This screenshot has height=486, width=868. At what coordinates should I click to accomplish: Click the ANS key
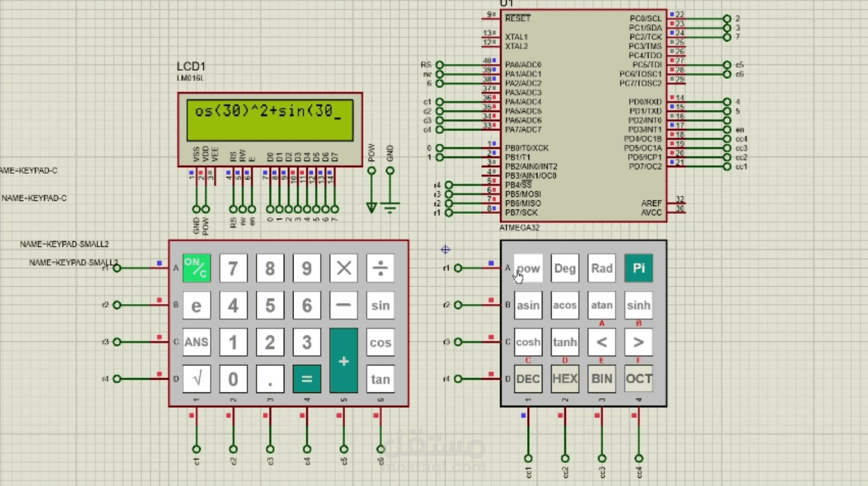point(196,342)
